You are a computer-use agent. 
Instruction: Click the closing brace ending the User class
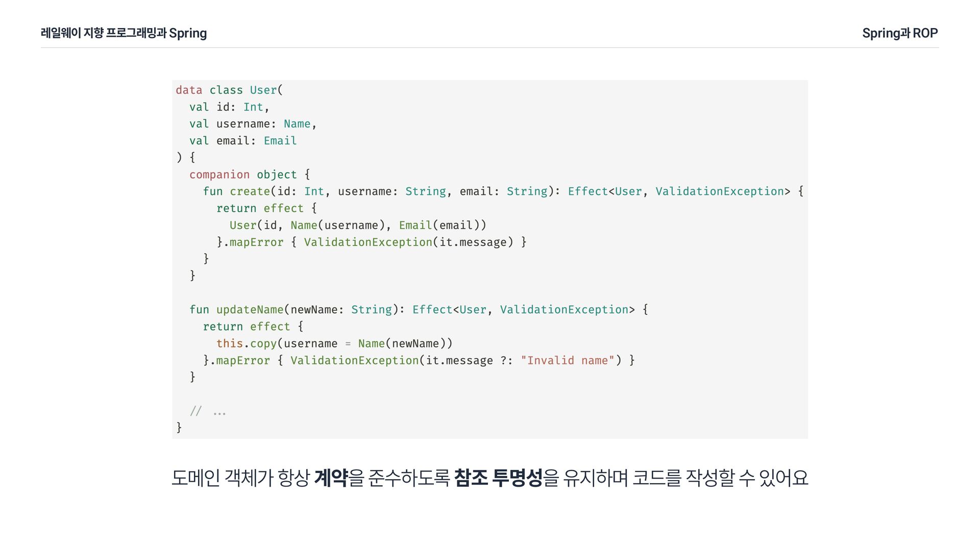pyautogui.click(x=179, y=427)
